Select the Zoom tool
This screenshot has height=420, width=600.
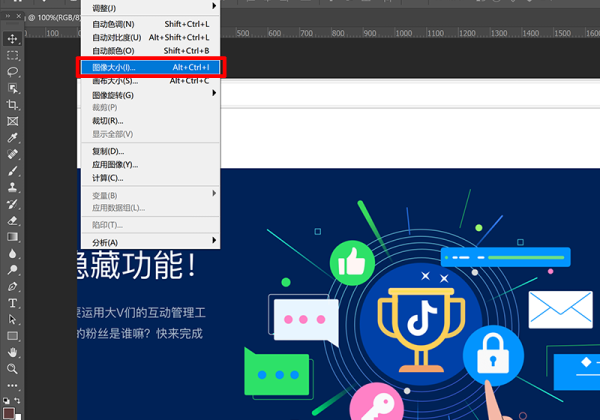(12, 369)
